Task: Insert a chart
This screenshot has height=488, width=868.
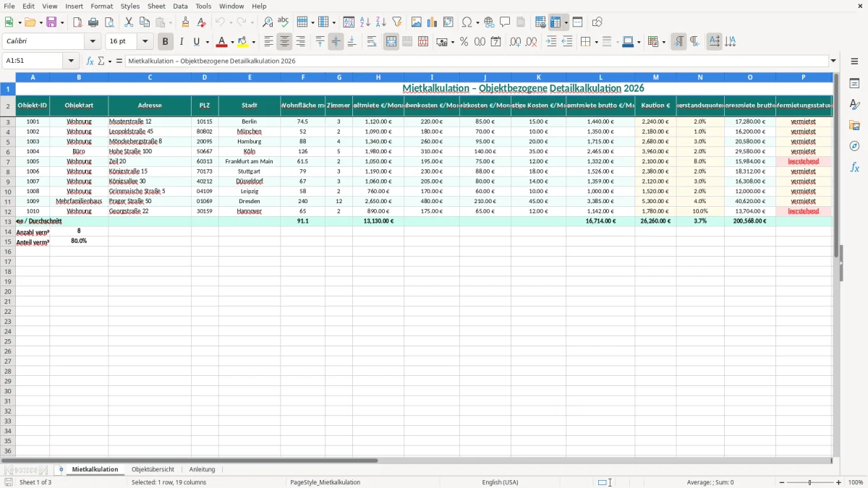Action: (x=433, y=22)
